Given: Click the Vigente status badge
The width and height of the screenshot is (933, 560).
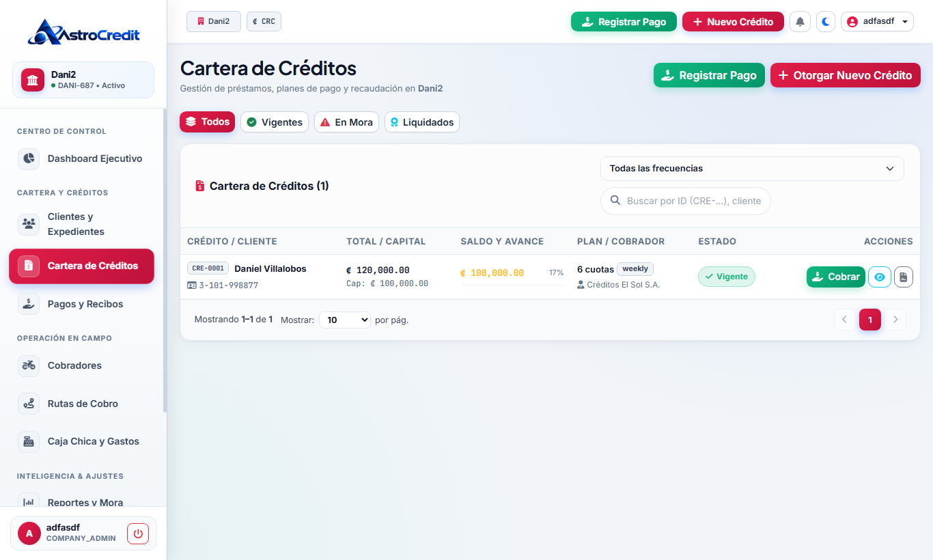Looking at the screenshot, I should [x=727, y=277].
